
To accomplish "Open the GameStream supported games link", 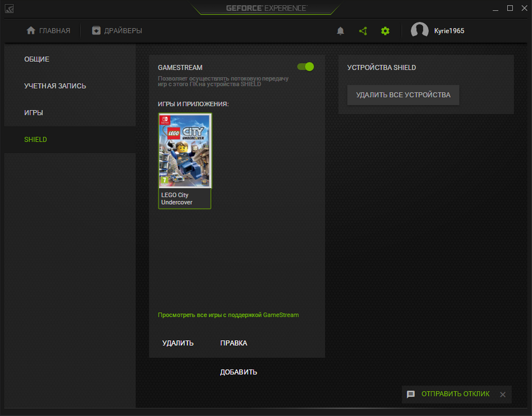I will tap(228, 315).
